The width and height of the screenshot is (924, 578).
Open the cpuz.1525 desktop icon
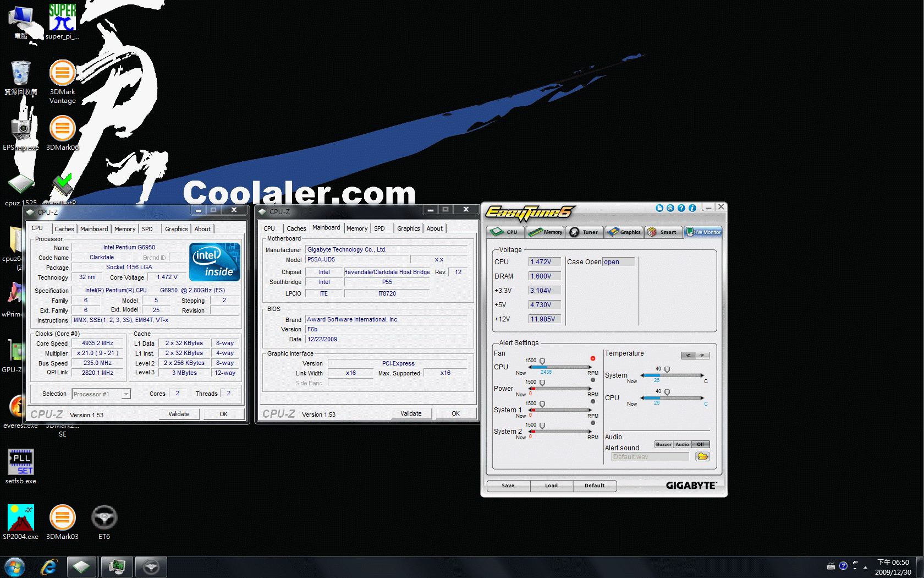(21, 189)
